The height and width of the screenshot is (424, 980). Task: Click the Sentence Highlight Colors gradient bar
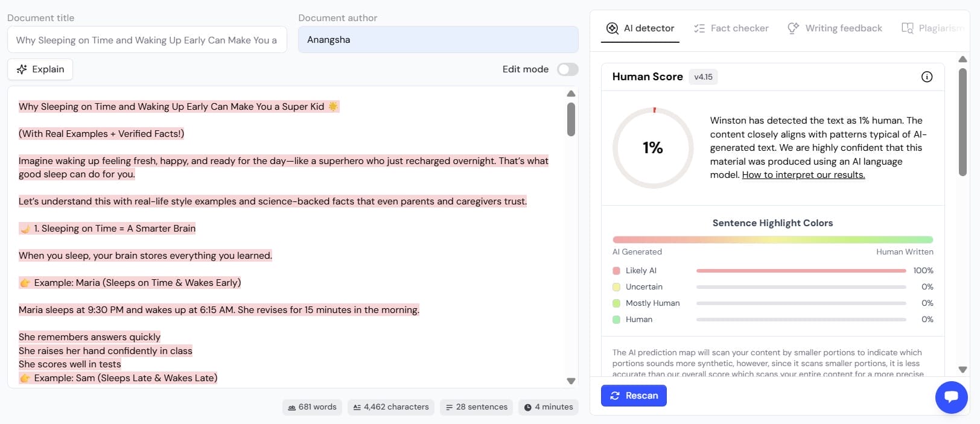pyautogui.click(x=772, y=239)
